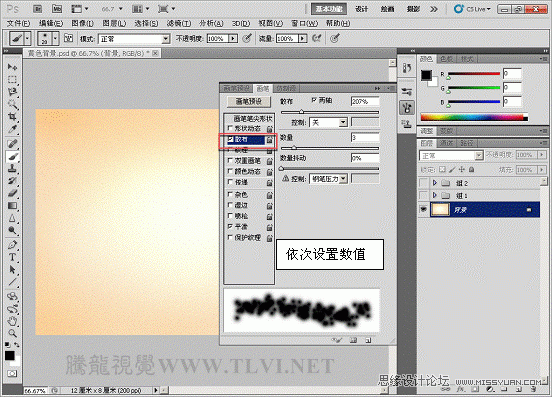Adjust the 数量 count slider
Viewport: 552px width, 397px height.
[294, 148]
